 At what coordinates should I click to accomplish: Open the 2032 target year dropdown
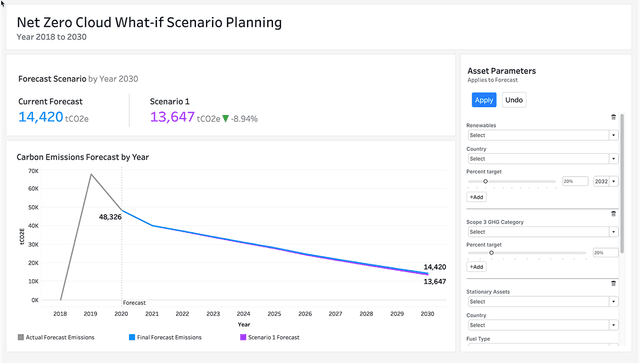point(606,181)
